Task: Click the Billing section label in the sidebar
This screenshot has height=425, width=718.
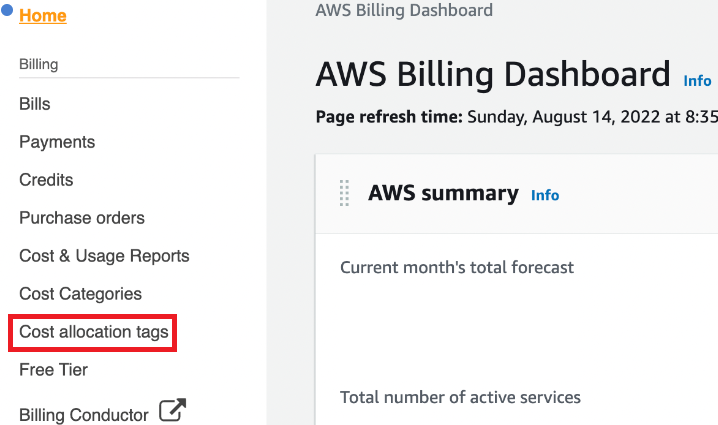Action: 39,64
